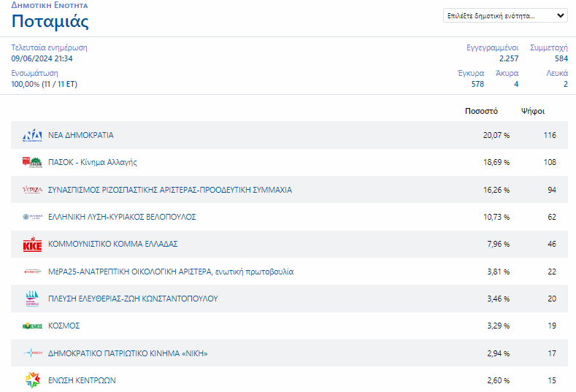Click the ΣΥΡΙΖΑ party logo
The width and height of the screenshot is (576, 392).
pyautogui.click(x=32, y=190)
